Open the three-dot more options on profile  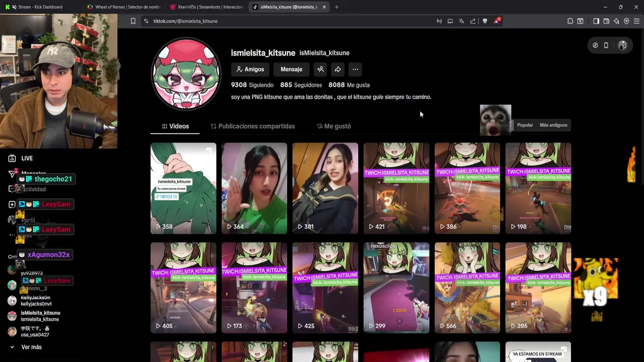tap(355, 69)
